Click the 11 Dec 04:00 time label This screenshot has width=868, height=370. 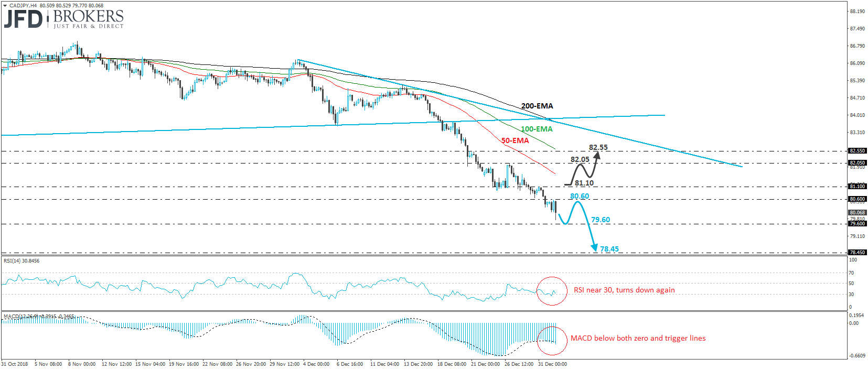(385, 364)
